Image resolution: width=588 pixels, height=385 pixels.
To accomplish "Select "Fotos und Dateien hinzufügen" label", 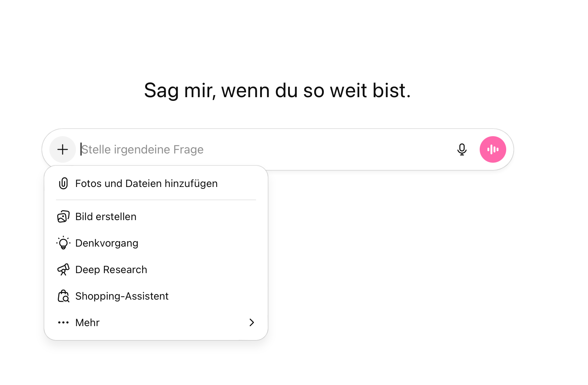I will [146, 183].
